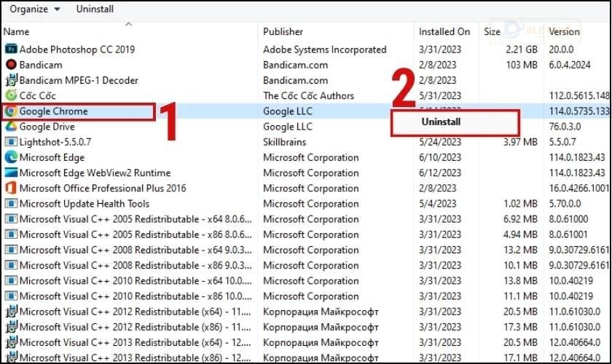Select the Lightshot-5.5.0.7 entry
The height and width of the screenshot is (364, 612).
(55, 142)
